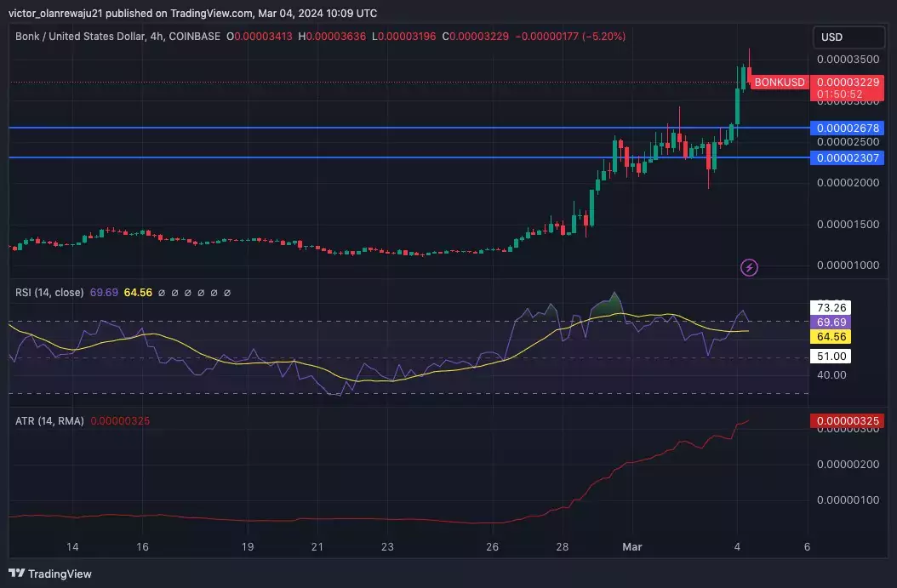The height and width of the screenshot is (588, 897).
Task: Click the 73.26 RSI upper band label
Action: [x=831, y=308]
